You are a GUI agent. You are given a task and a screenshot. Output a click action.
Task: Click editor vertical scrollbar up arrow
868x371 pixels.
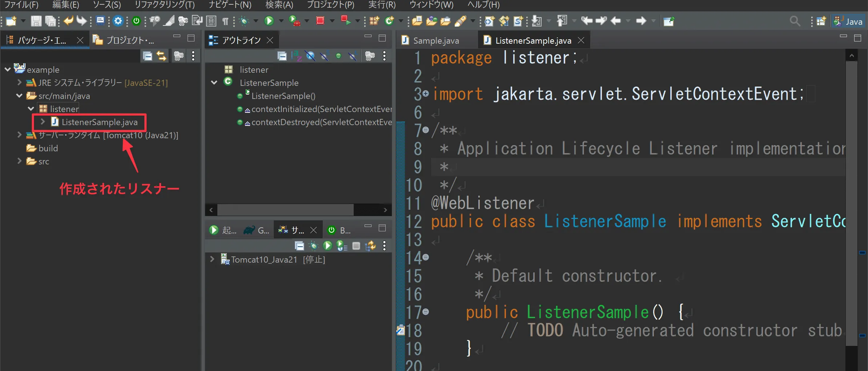tap(852, 56)
